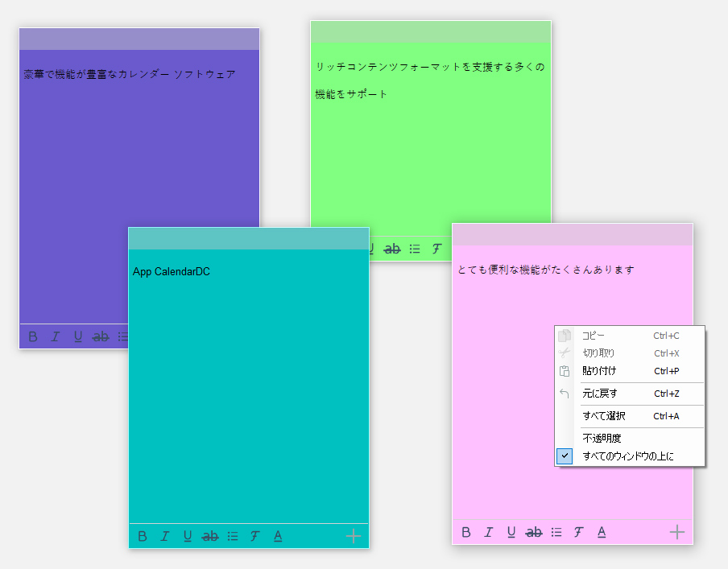Toggle italic in the pink note toolbar
Viewport: 728px width, 569px height.
(x=489, y=532)
